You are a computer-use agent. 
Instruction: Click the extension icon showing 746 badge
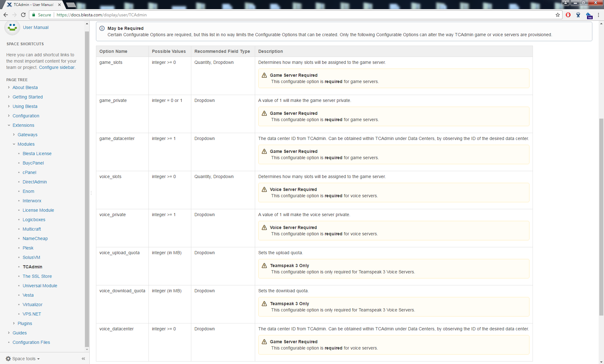pyautogui.click(x=589, y=15)
